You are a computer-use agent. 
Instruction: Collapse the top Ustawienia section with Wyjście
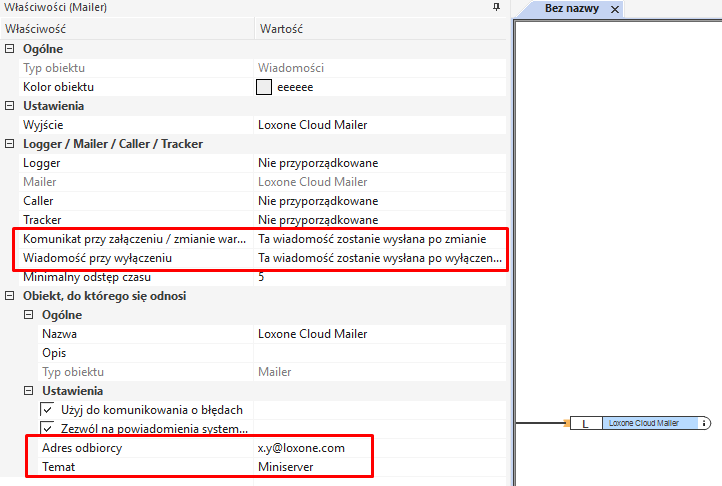(x=10, y=106)
